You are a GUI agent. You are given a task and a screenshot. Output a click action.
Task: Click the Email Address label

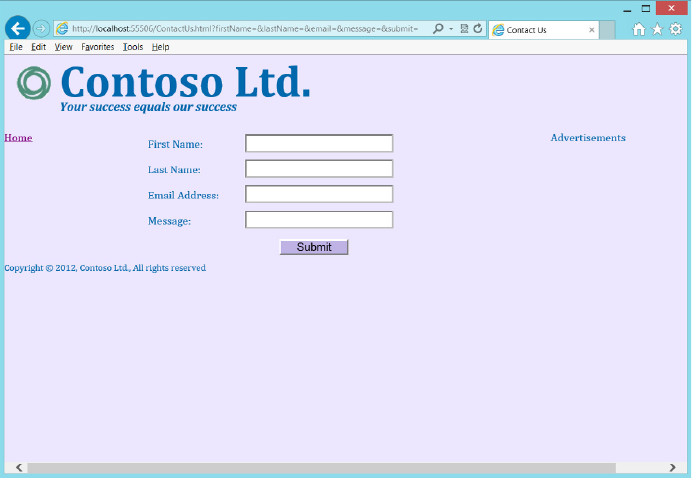click(x=183, y=195)
